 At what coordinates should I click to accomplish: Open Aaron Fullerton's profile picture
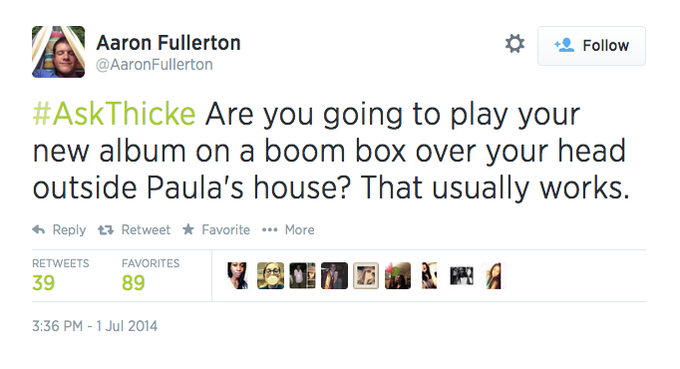(x=59, y=52)
